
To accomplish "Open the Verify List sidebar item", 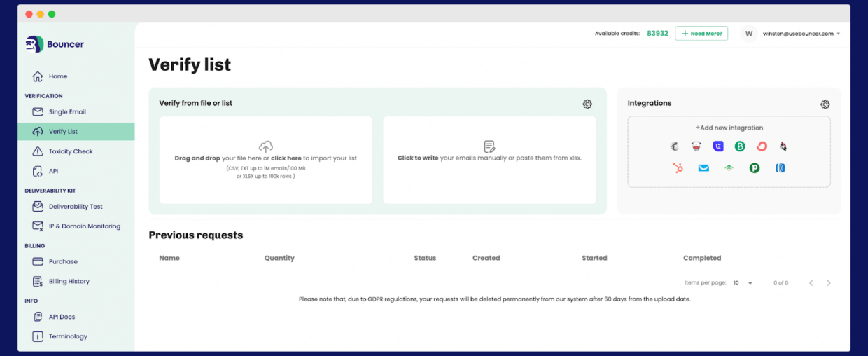I will click(76, 132).
